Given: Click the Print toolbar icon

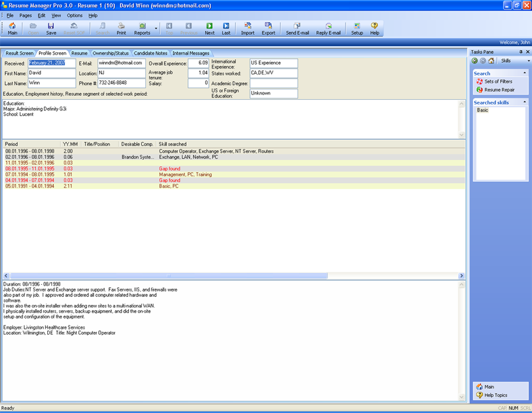Looking at the screenshot, I should click(x=121, y=28).
